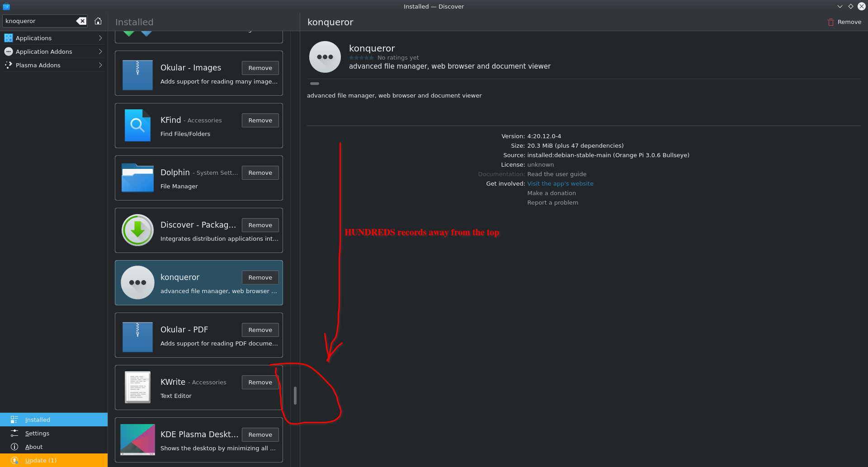Clear the search field using the X icon
The height and width of the screenshot is (467, 868).
click(81, 21)
